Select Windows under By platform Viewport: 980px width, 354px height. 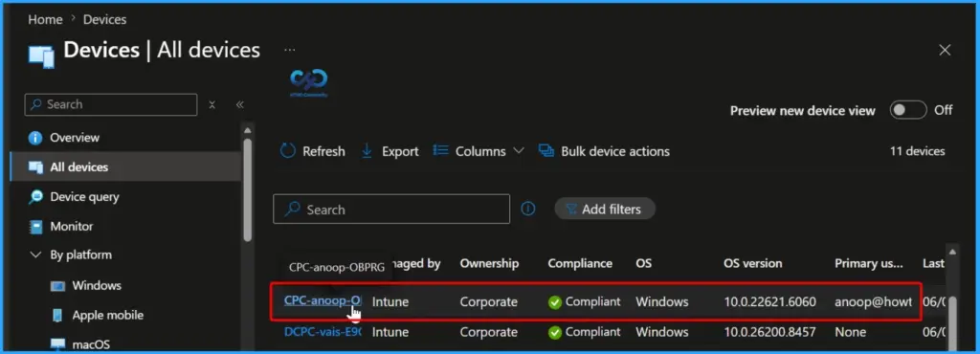point(97,285)
